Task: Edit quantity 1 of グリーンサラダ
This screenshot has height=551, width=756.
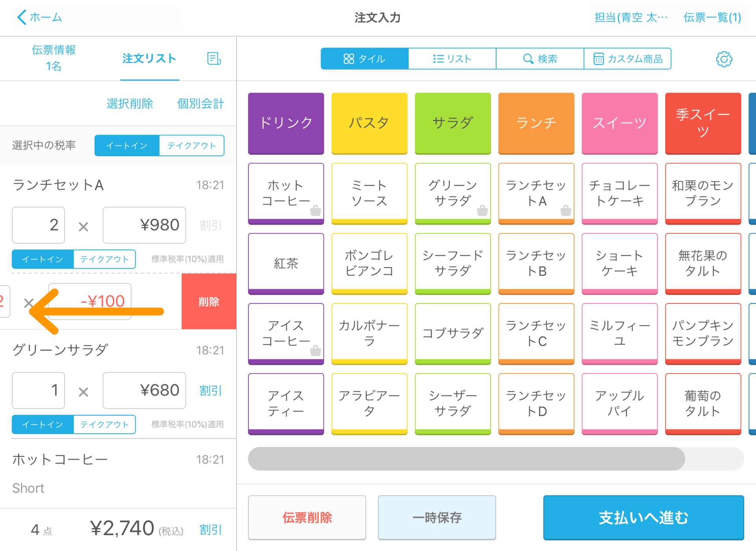Action: pyautogui.click(x=38, y=390)
